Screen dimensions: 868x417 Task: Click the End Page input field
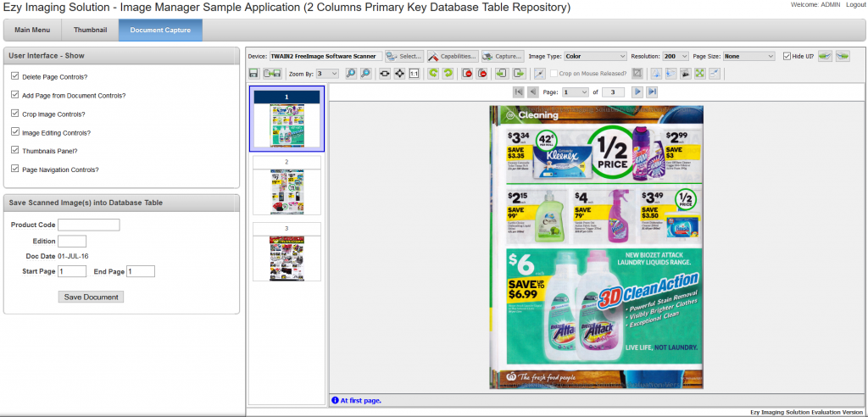point(141,271)
